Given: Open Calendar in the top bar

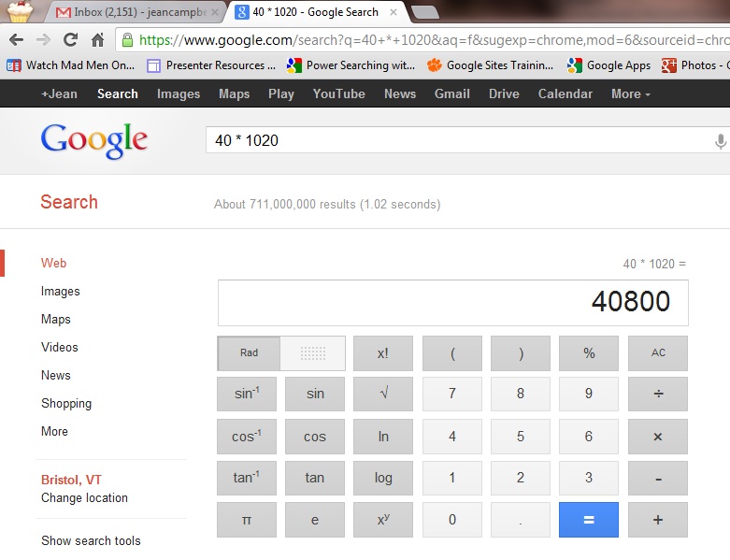Looking at the screenshot, I should click(565, 93).
